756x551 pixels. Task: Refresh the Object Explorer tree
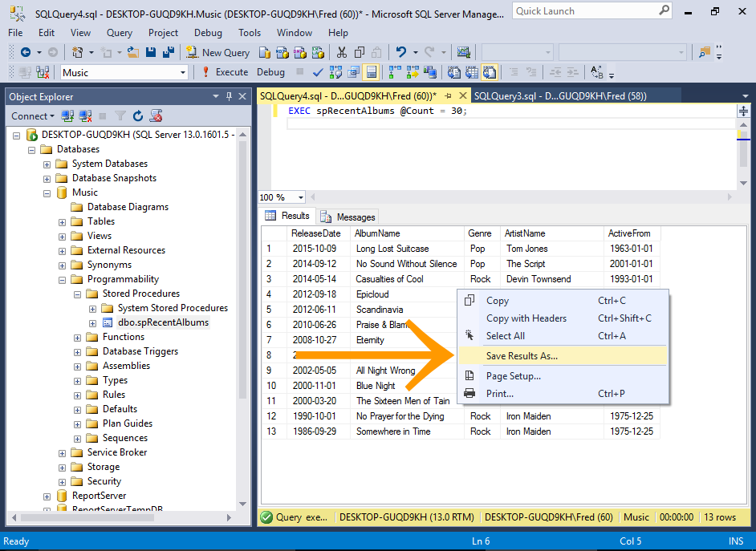coord(137,116)
